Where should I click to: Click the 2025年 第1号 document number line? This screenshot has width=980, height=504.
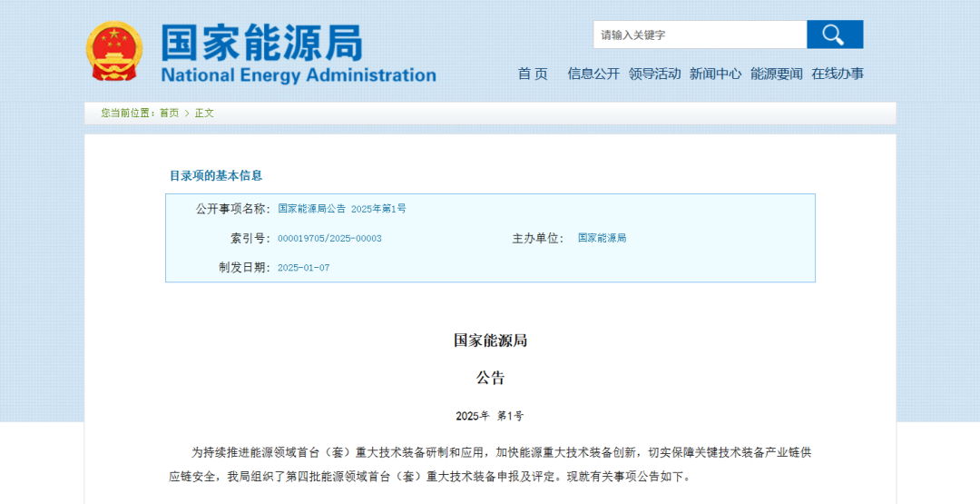[490, 416]
